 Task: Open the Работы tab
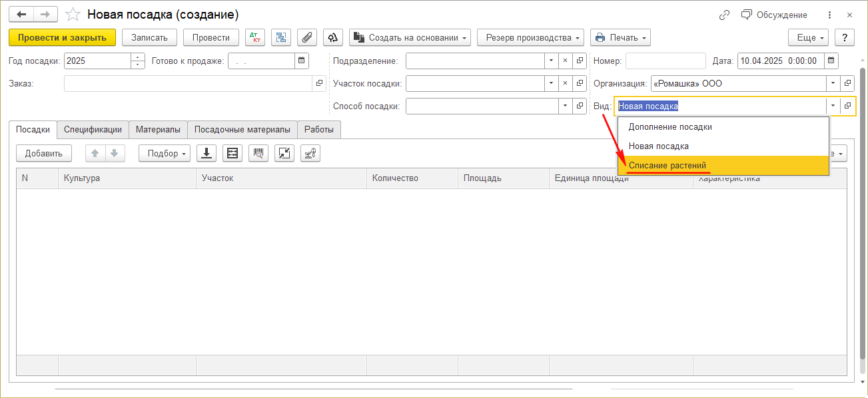point(319,130)
